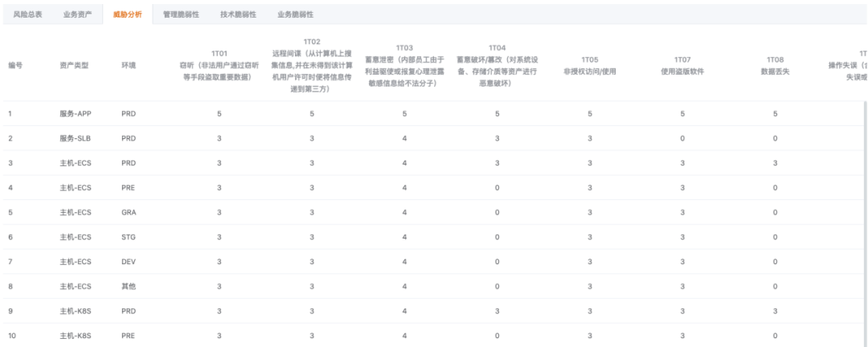This screenshot has width=868, height=347.
Task: Click the 环境 column header
Action: pos(129,65)
